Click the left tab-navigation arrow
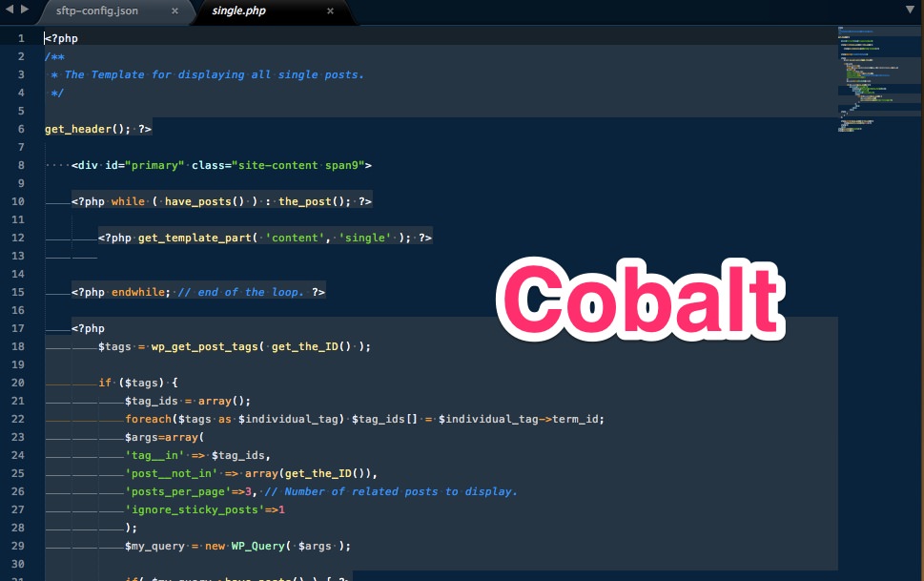 pos(10,9)
